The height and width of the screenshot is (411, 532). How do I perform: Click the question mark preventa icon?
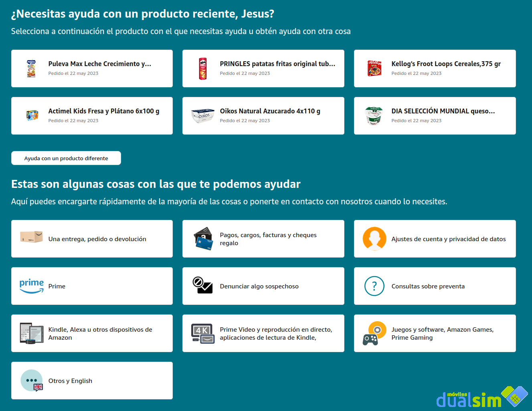[x=374, y=286]
